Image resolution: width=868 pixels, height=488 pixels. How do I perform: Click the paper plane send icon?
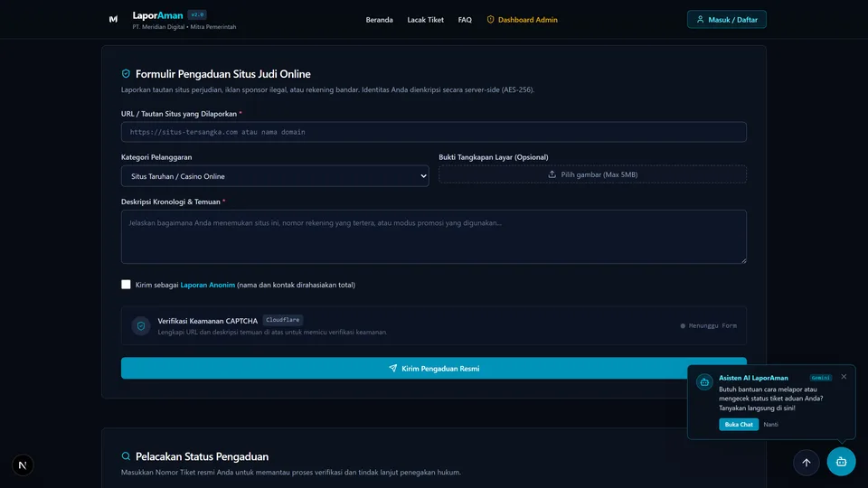[x=392, y=368]
